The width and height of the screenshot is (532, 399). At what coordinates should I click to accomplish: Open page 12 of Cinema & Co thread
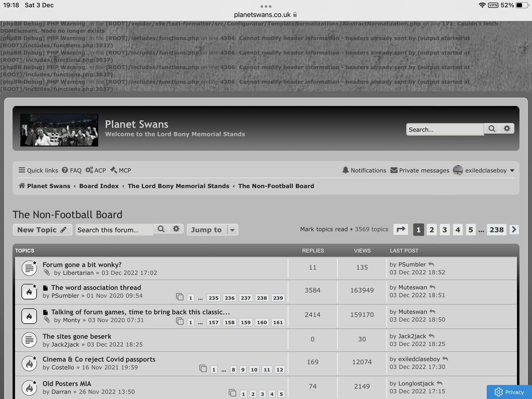tap(280, 370)
